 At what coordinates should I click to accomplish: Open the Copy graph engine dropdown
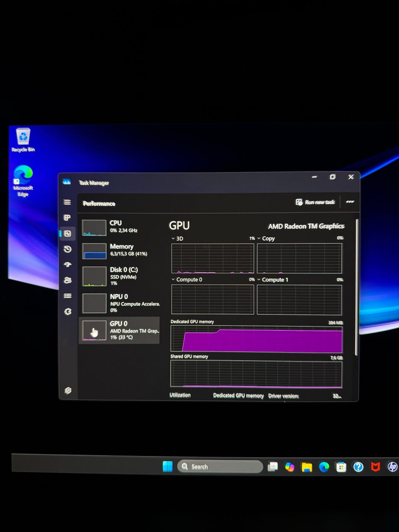click(266, 239)
